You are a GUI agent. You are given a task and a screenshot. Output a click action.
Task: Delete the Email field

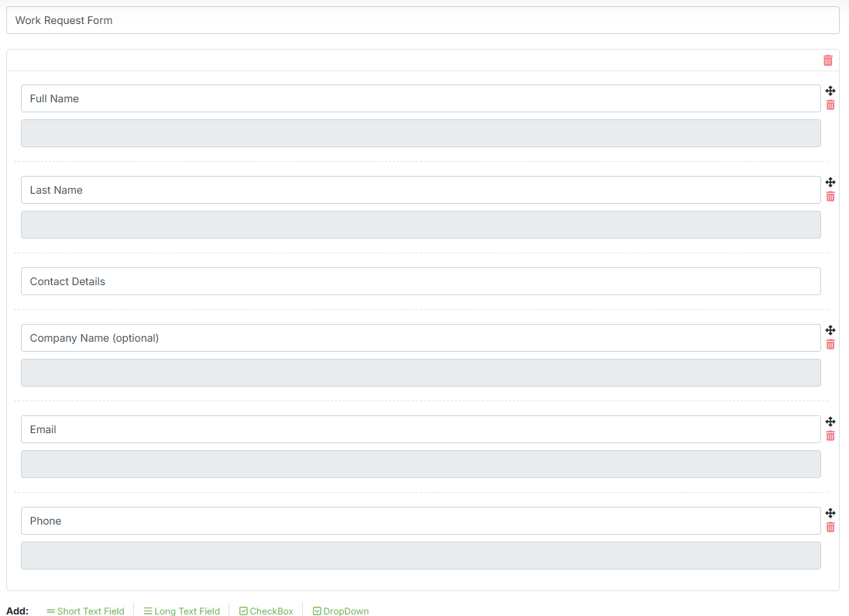[x=830, y=435]
